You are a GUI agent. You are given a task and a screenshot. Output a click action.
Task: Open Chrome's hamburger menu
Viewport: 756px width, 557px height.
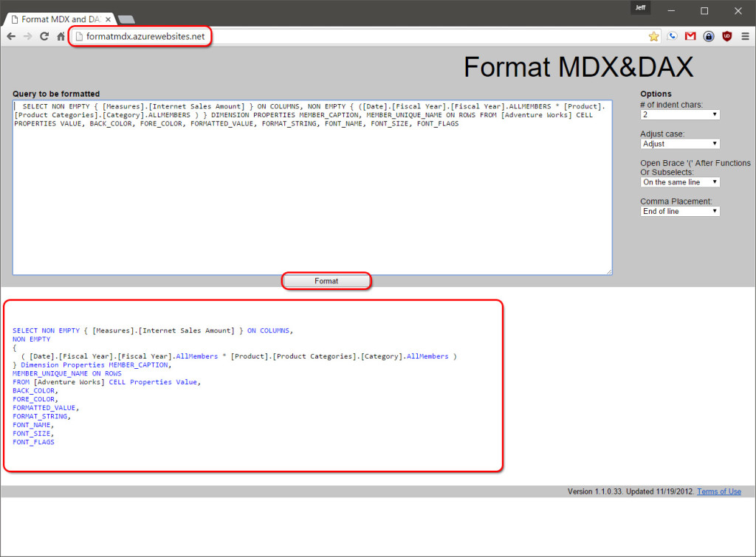[x=746, y=35]
